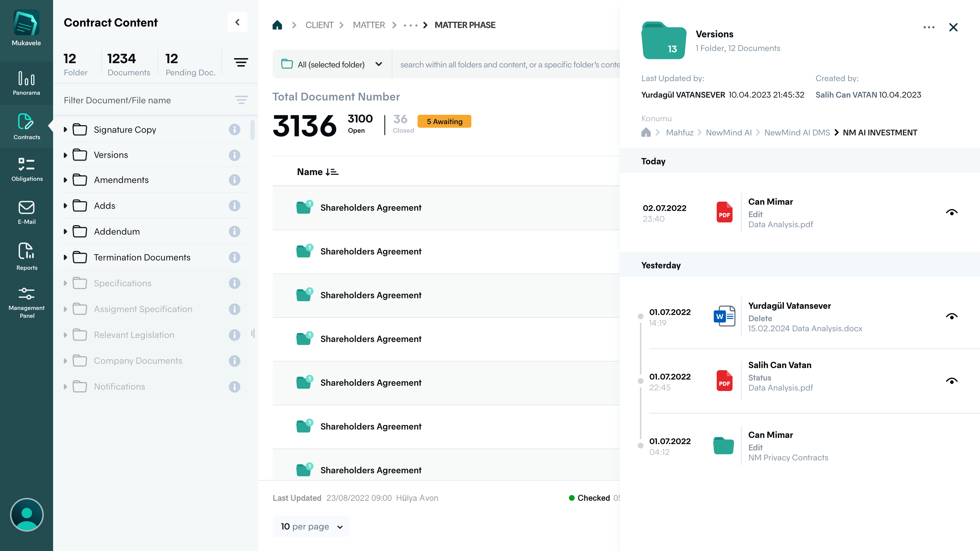Click NewMind AI DMS location link
The height and width of the screenshot is (551, 980).
797,132
